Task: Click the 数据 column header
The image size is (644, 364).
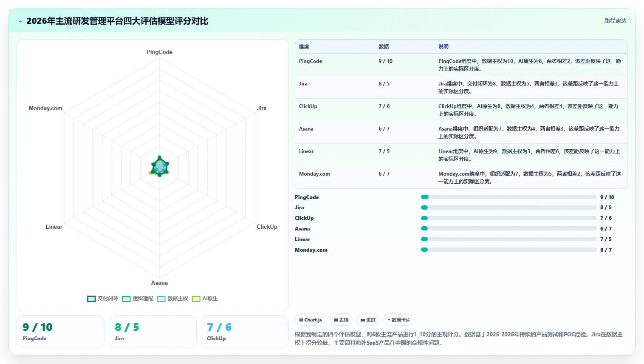Action: (x=384, y=47)
